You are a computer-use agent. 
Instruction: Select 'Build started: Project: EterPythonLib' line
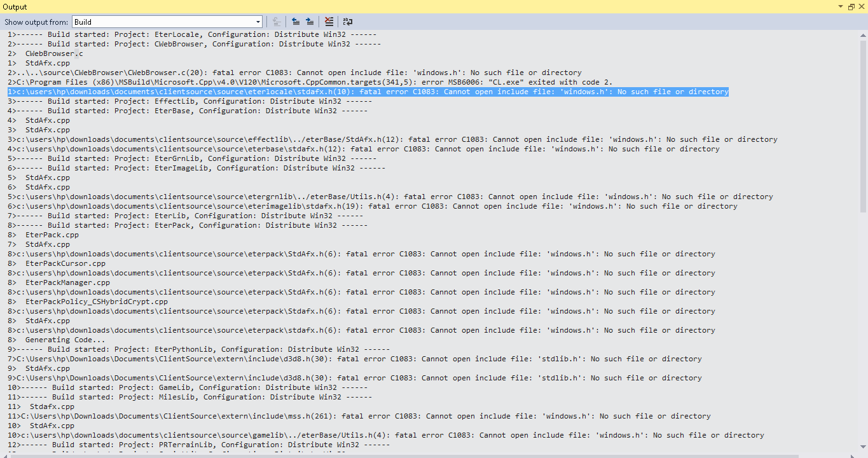[198, 349]
